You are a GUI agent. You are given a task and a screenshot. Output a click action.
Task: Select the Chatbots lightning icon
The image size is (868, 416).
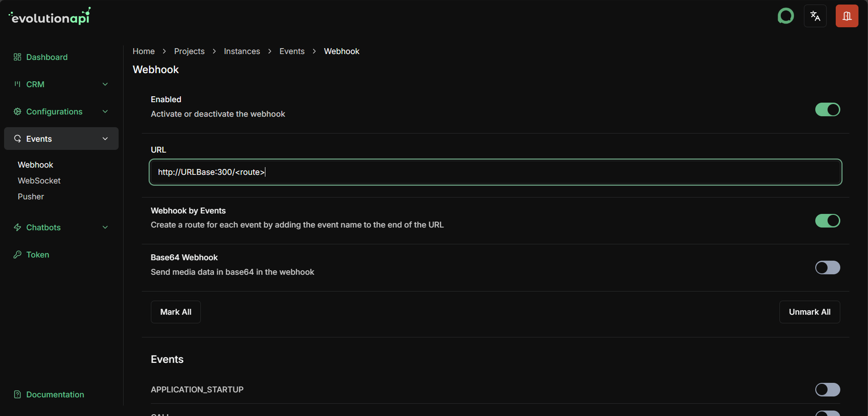click(x=17, y=227)
